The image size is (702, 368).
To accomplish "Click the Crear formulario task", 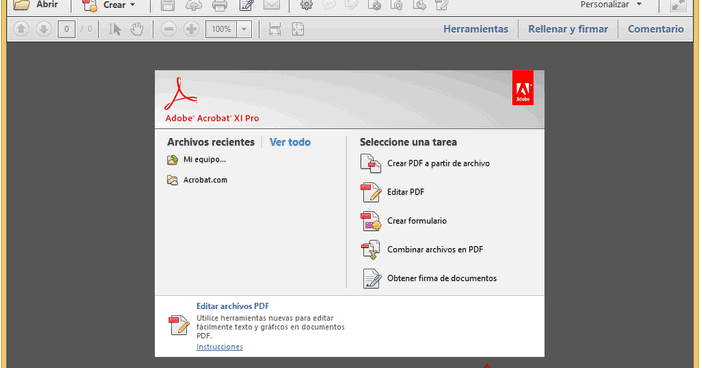I will point(403,221).
